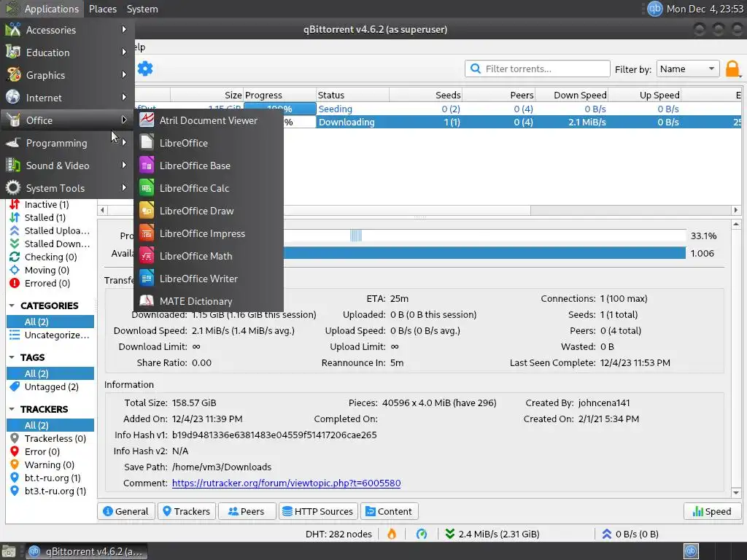
Task: Focus the Filter torrents search field
Action: (x=538, y=69)
